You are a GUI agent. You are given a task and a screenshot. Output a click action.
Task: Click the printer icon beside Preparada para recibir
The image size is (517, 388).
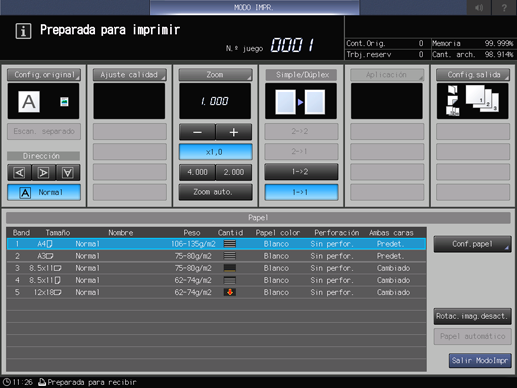(x=42, y=382)
